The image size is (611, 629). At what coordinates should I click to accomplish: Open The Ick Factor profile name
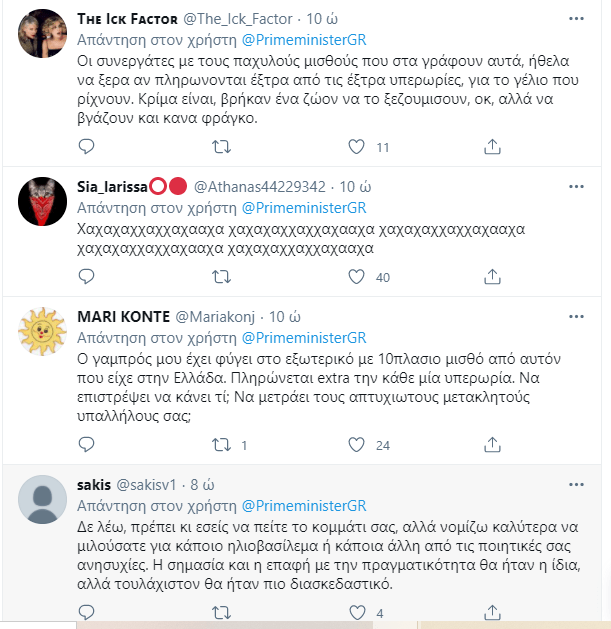coord(127,19)
